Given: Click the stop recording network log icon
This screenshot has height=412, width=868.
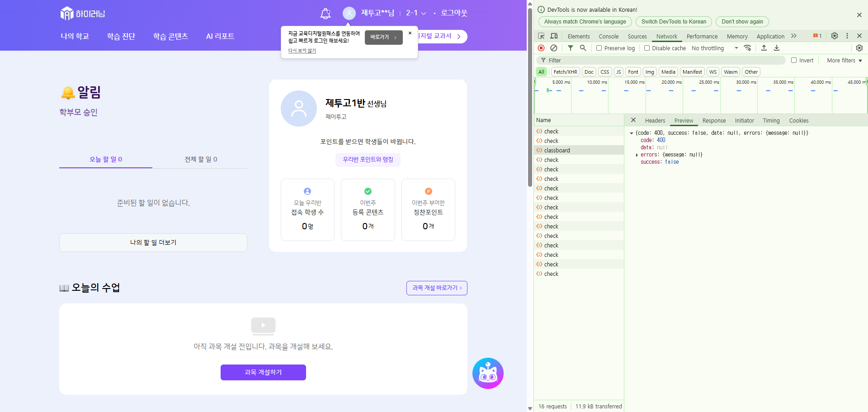Looking at the screenshot, I should pos(541,48).
